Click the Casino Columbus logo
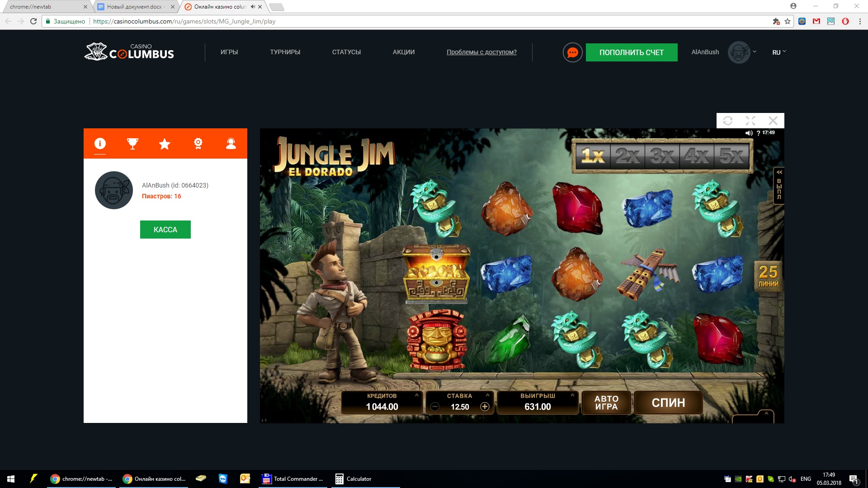Viewport: 868px width, 488px height. 129,52
